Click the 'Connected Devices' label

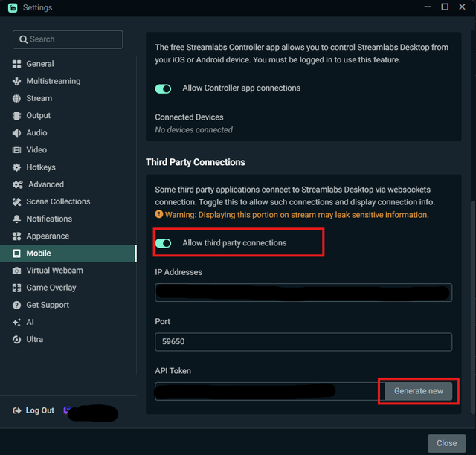pos(189,117)
